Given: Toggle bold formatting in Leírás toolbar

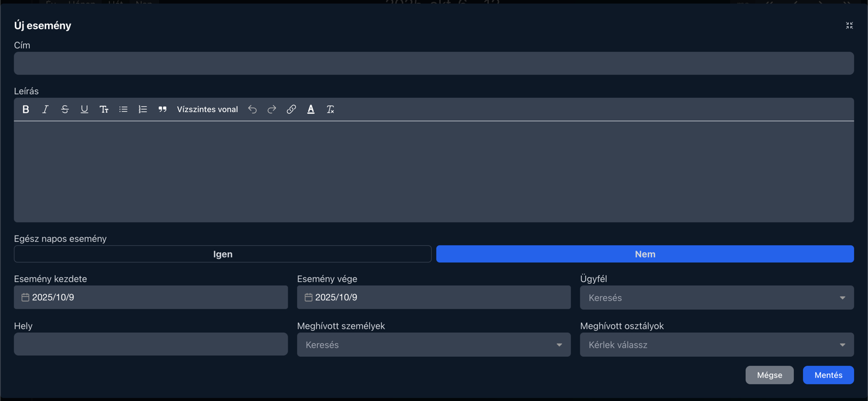Looking at the screenshot, I should [26, 109].
